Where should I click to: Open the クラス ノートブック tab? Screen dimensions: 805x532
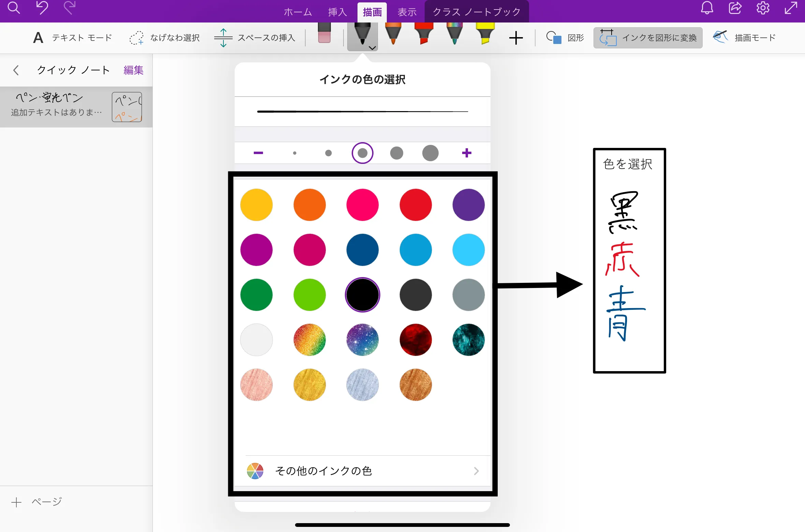click(477, 12)
